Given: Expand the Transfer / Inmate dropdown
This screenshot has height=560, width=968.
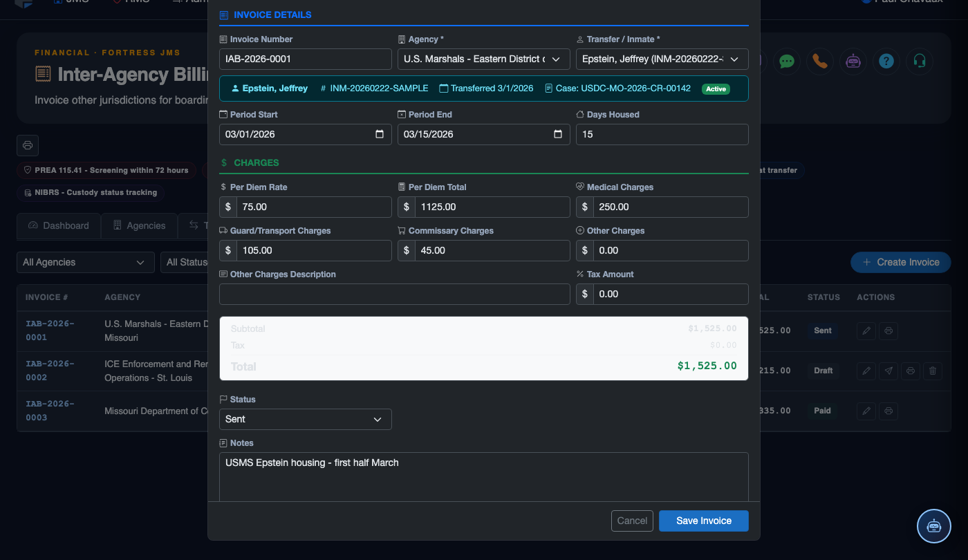Looking at the screenshot, I should 662,59.
